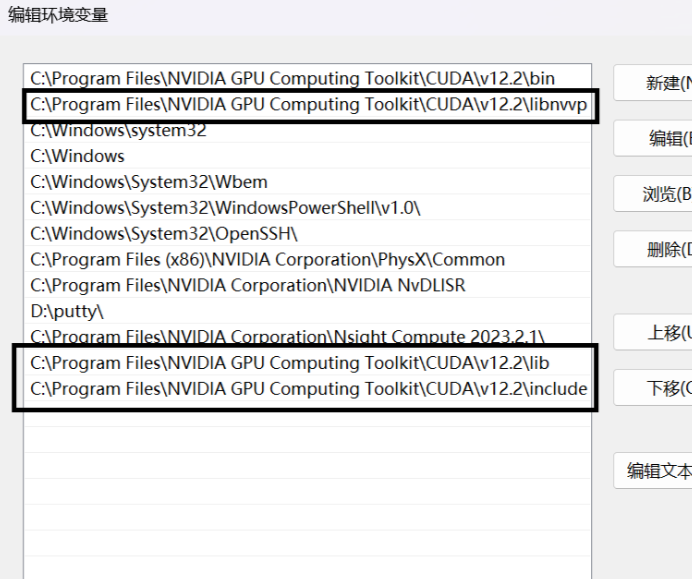Select the NVIDIA NvDLISR path entry
692x579 pixels.
(308, 286)
